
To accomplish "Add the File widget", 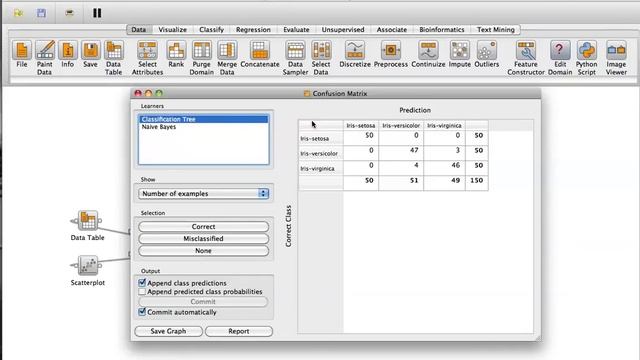I will pos(22,50).
